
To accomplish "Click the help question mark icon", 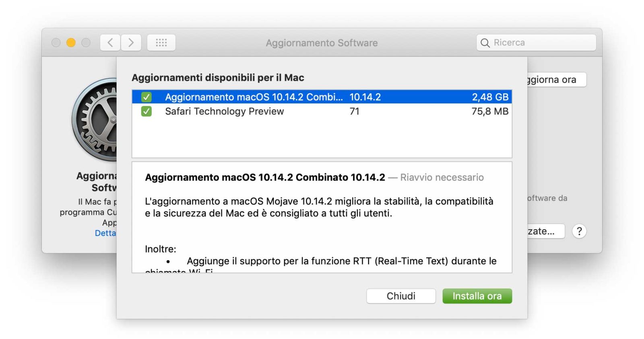I will pyautogui.click(x=580, y=231).
